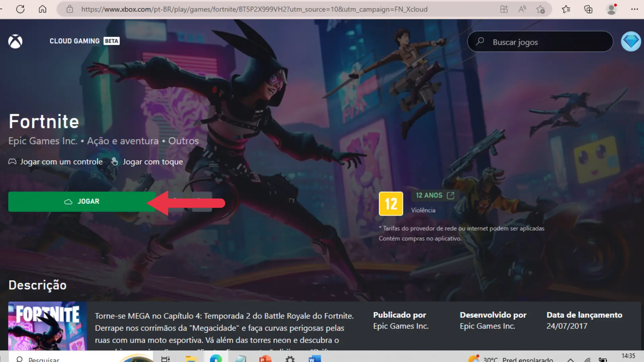The width and height of the screenshot is (644, 362).
Task: Click the Publicado por Epic Games Inc. text
Action: click(401, 320)
